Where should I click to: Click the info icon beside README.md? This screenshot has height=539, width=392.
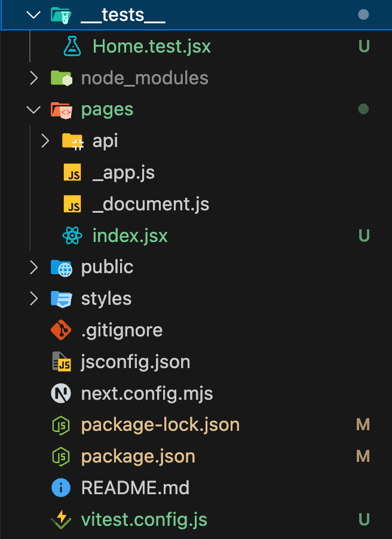click(61, 488)
